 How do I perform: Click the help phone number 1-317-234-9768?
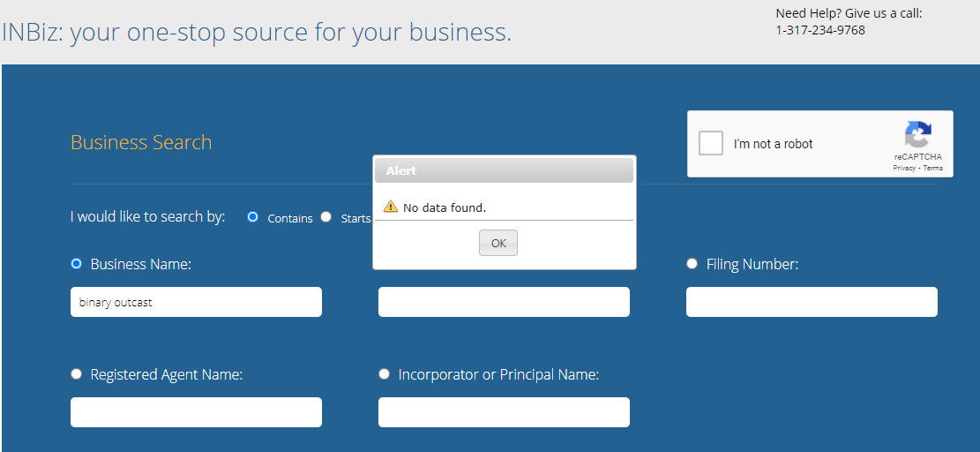point(820,30)
